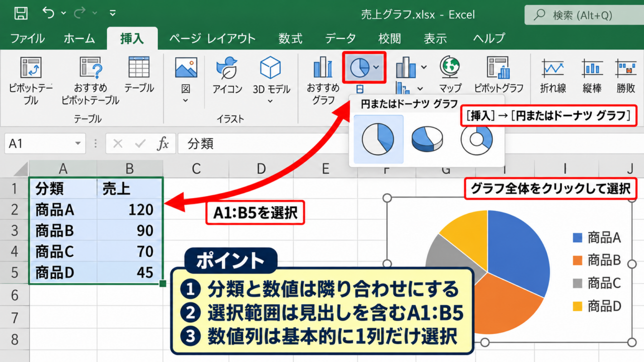Image resolution: width=644 pixels, height=362 pixels.
Task: Cancel the entry with formula bar X
Action: coord(118,144)
